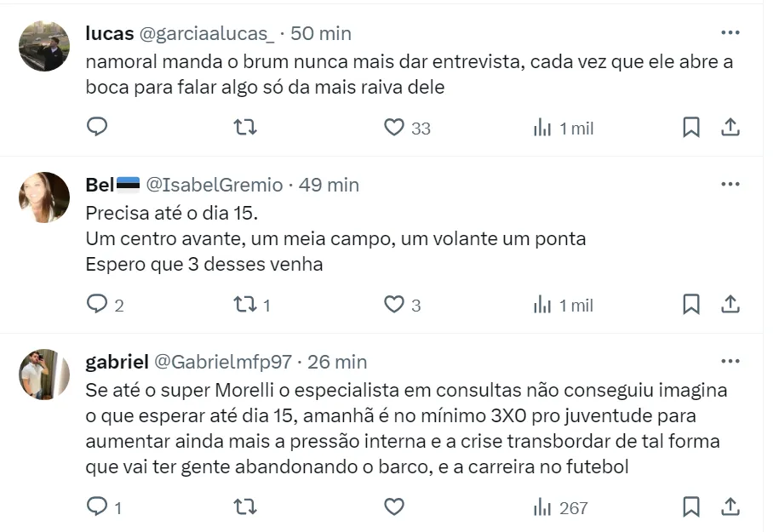Open the @IsabelGremio profile handle
This screenshot has height=532, width=779.
click(216, 185)
